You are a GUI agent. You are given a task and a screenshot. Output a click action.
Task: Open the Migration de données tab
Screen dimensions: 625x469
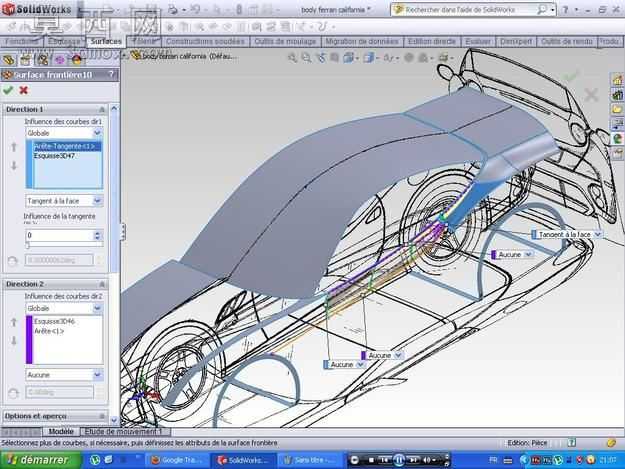[x=362, y=41]
